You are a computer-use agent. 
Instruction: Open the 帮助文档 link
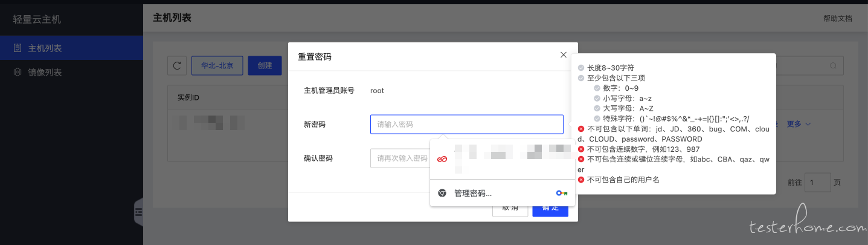coord(837,18)
